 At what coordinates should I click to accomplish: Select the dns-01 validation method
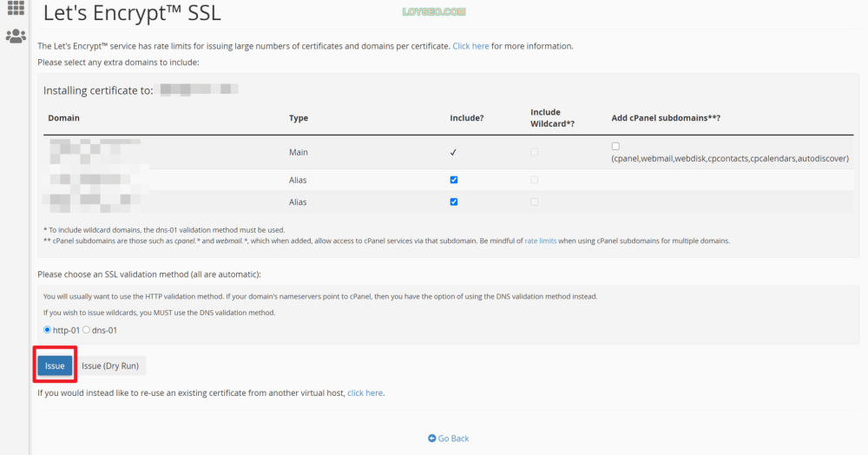click(x=86, y=330)
